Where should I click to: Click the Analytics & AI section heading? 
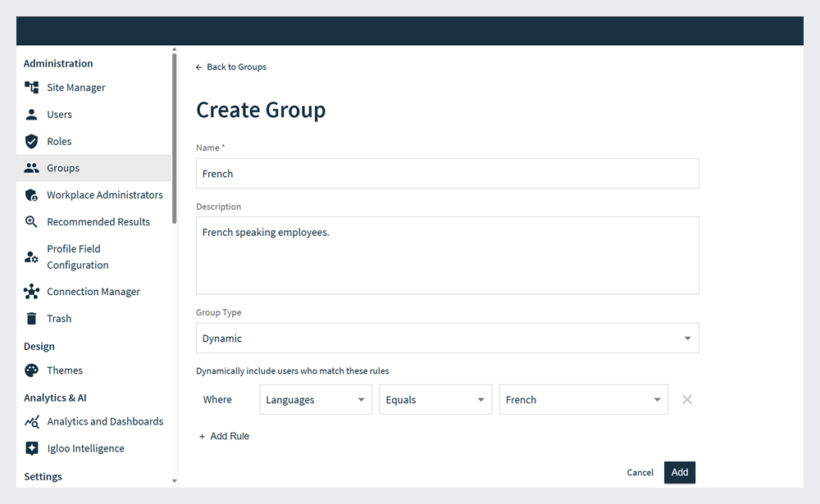[x=55, y=397]
